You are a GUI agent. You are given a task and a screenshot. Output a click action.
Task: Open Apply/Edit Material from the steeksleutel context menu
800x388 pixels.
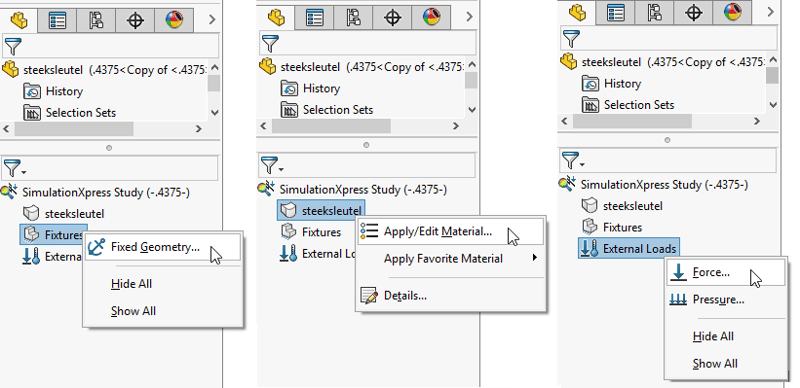451,231
